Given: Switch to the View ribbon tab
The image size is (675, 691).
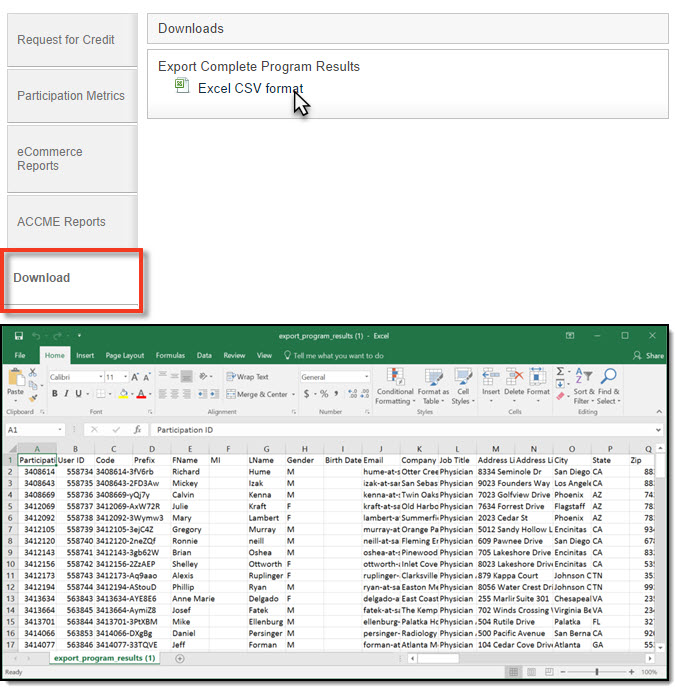Looking at the screenshot, I should coord(264,355).
